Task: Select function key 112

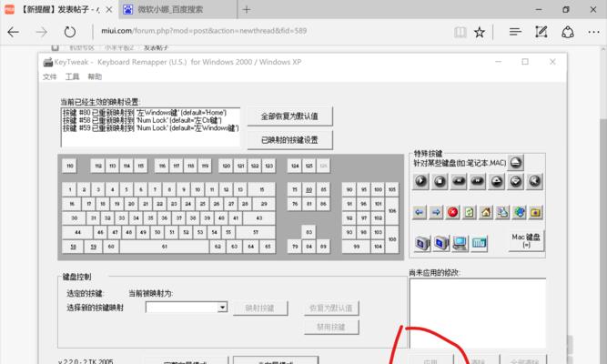Action: pyautogui.click(x=98, y=166)
